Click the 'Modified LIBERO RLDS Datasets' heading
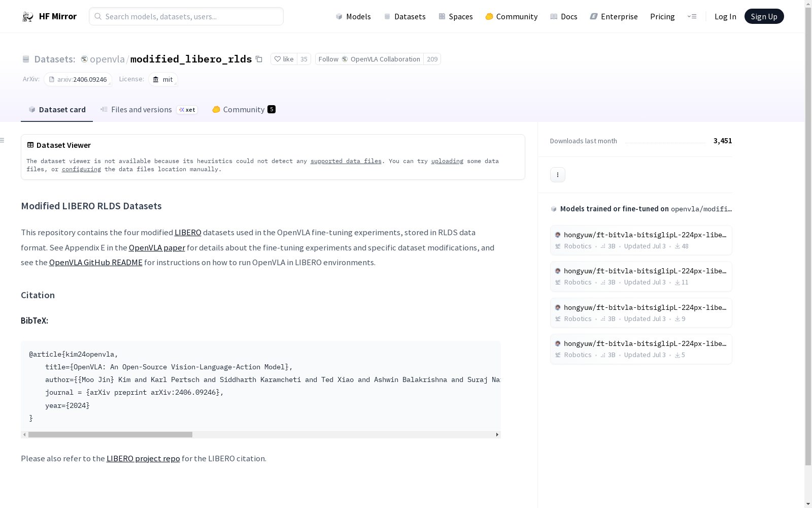This screenshot has width=812, height=508. tap(91, 206)
